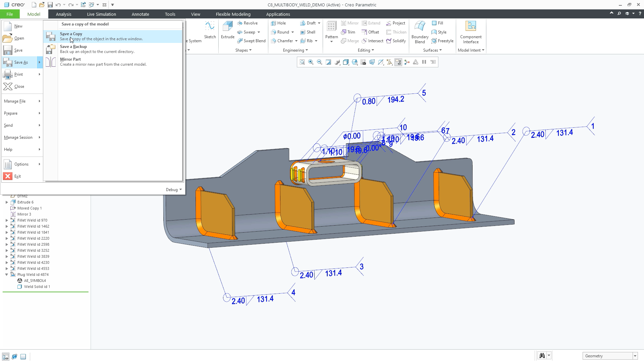644x362 pixels.
Task: Click the Pause simulation icon
Action: tap(424, 62)
